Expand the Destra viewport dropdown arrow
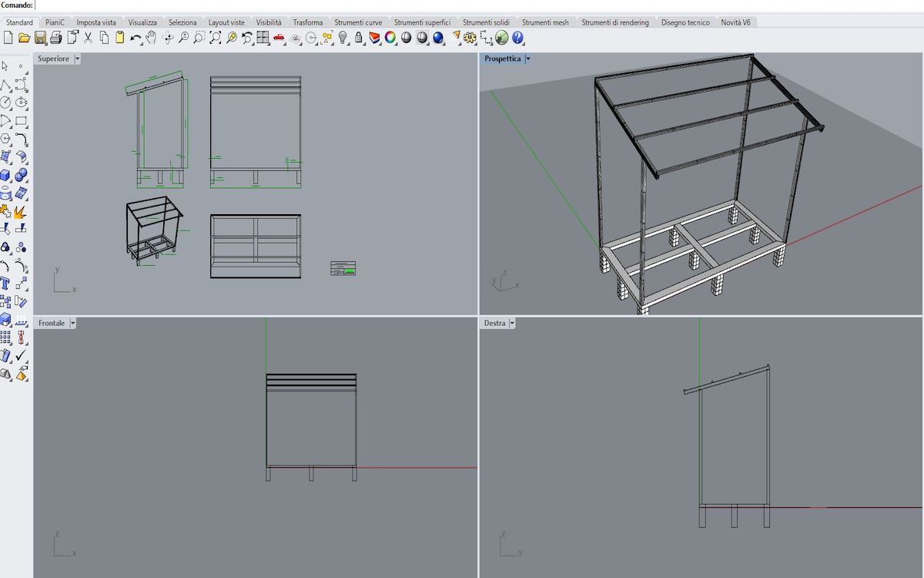924x578 pixels. pos(512,323)
